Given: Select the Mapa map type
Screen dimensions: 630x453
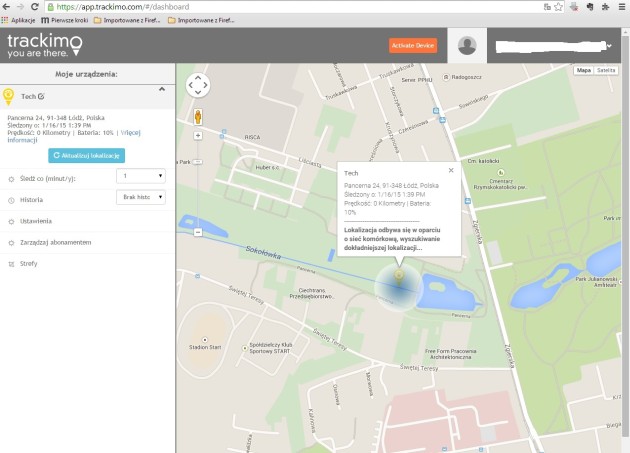Looking at the screenshot, I should pyautogui.click(x=583, y=71).
